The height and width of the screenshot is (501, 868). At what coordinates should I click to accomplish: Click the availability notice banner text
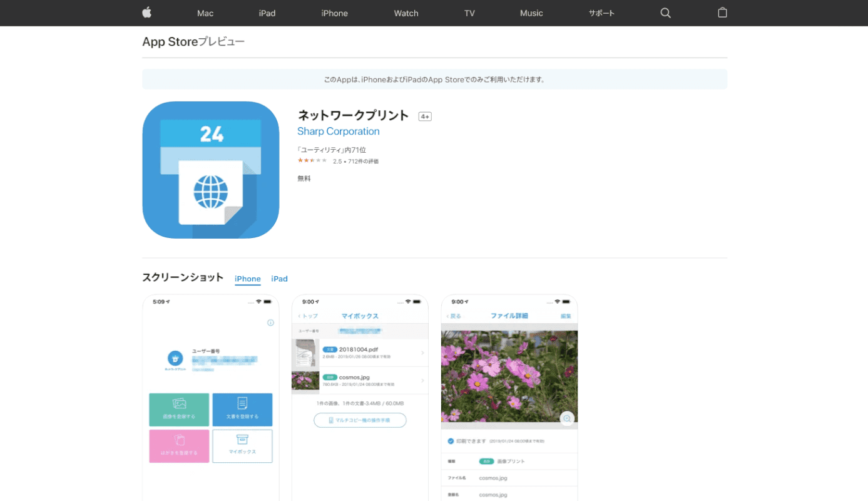pyautogui.click(x=434, y=80)
